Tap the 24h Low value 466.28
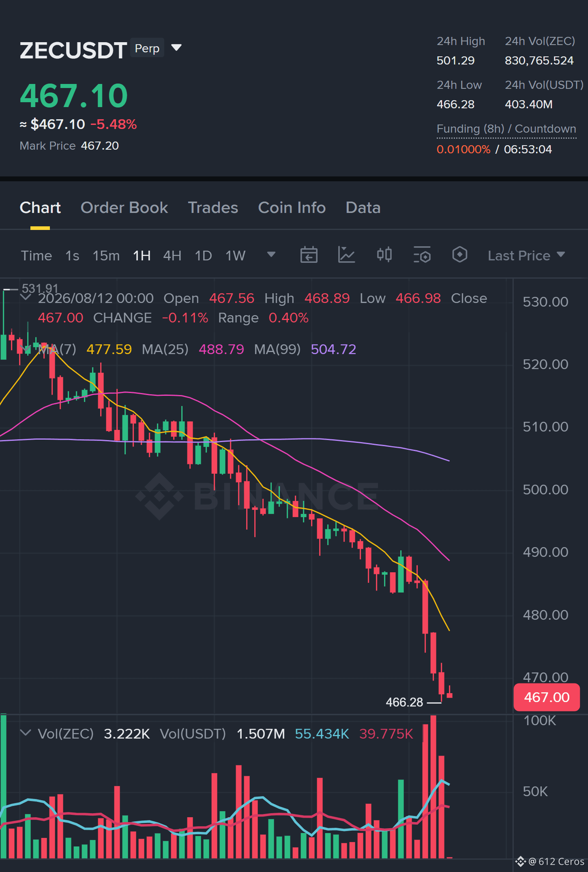Viewport: 588px width, 872px height. tap(455, 104)
